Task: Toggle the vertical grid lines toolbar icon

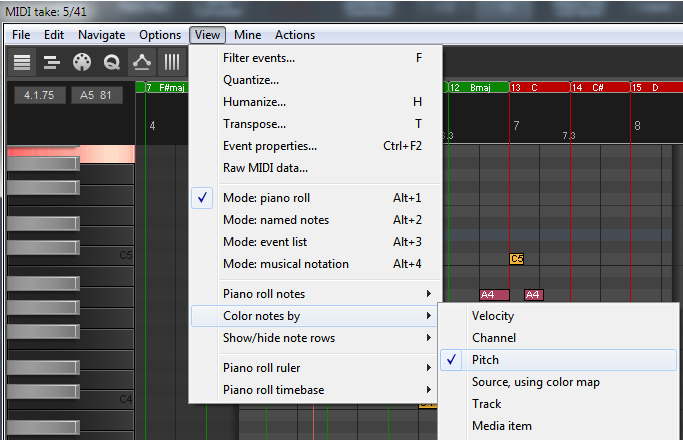Action: (172, 62)
